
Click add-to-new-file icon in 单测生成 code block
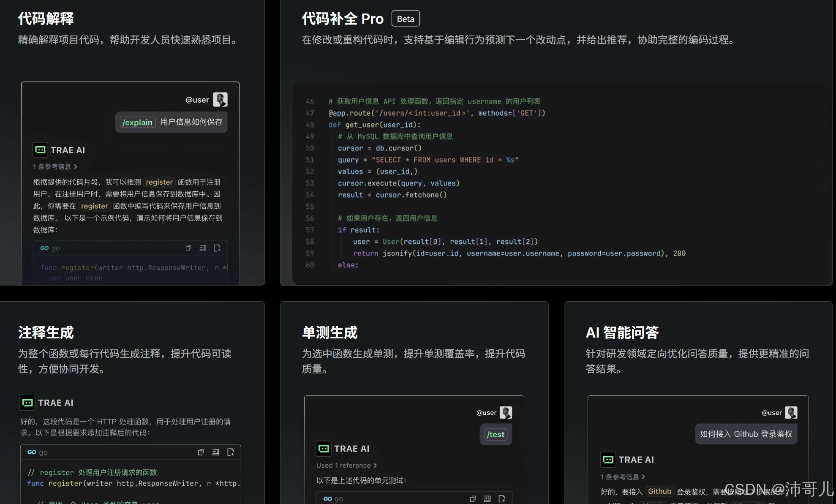coord(502,499)
